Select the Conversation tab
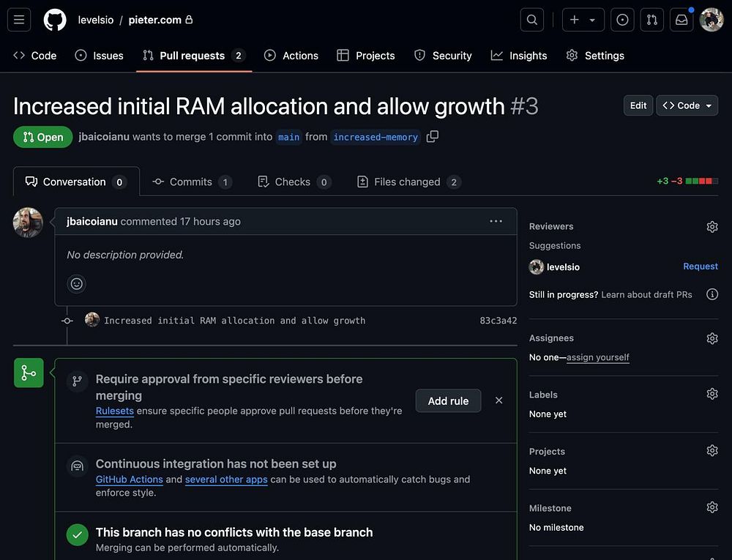 pos(77,182)
